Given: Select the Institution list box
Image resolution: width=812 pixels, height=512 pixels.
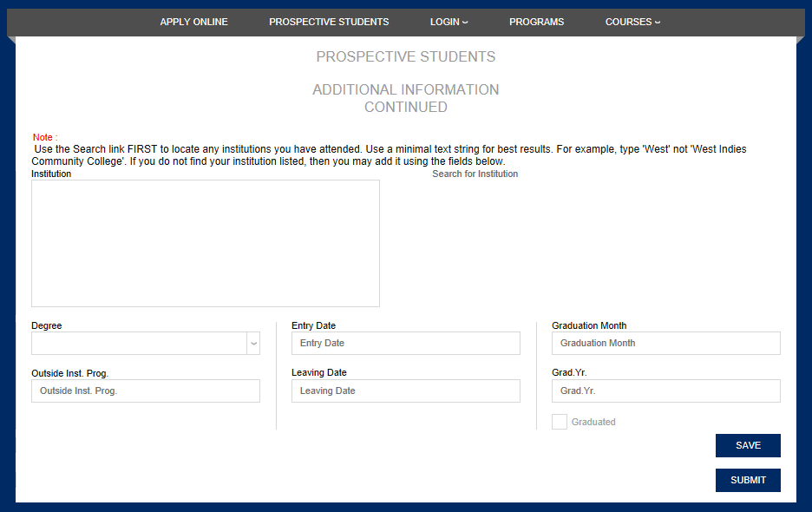Looking at the screenshot, I should pyautogui.click(x=205, y=243).
